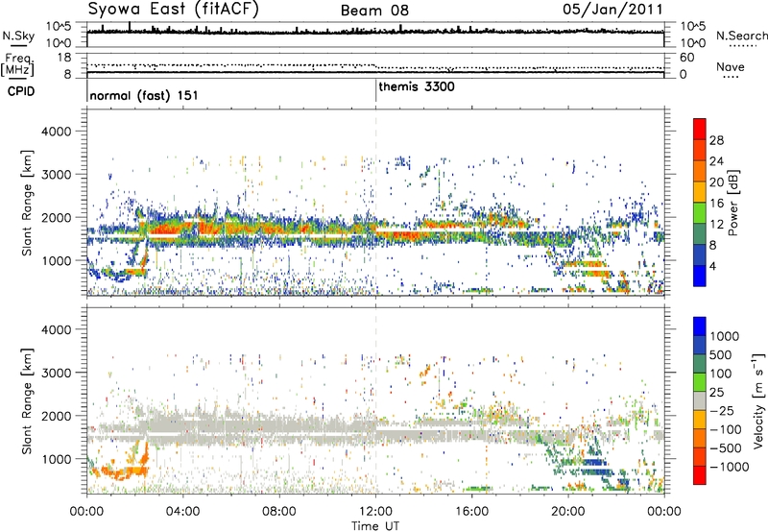This screenshot has width=768, height=532.
Task: Select the 100 label on Velocity color bar
Action: 721,374
